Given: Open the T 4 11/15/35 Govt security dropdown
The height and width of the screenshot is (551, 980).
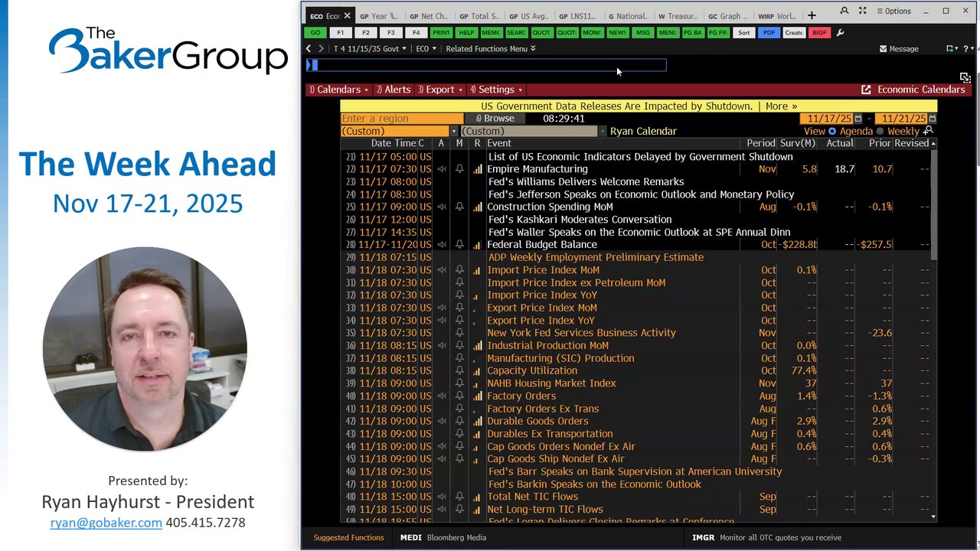Looking at the screenshot, I should click(370, 49).
